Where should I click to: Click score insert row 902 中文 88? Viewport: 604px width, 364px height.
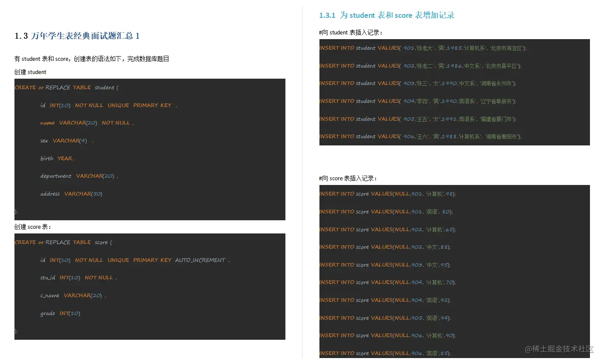(385, 247)
